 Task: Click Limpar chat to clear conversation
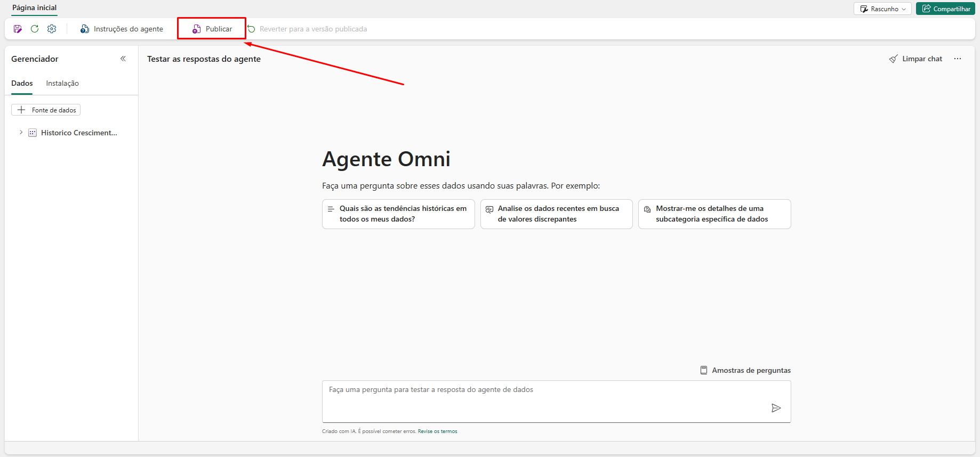tap(916, 59)
